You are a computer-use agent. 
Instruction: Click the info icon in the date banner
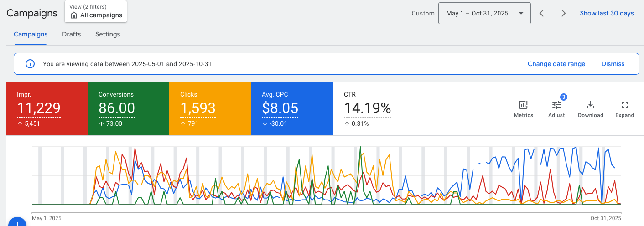pos(30,64)
